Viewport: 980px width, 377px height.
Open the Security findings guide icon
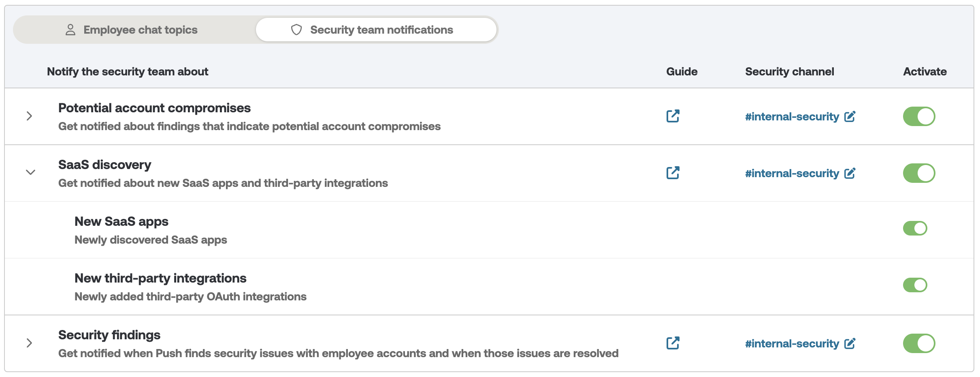click(673, 343)
